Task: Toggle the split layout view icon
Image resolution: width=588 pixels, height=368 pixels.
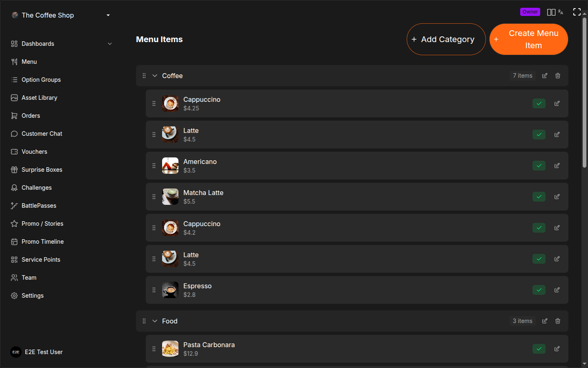Action: 551,12
